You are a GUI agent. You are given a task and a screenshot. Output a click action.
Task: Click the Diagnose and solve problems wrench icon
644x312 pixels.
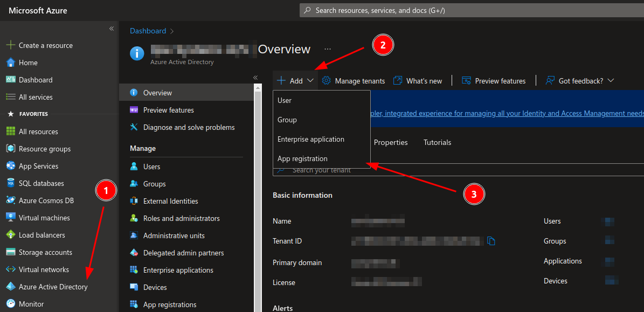(x=134, y=127)
